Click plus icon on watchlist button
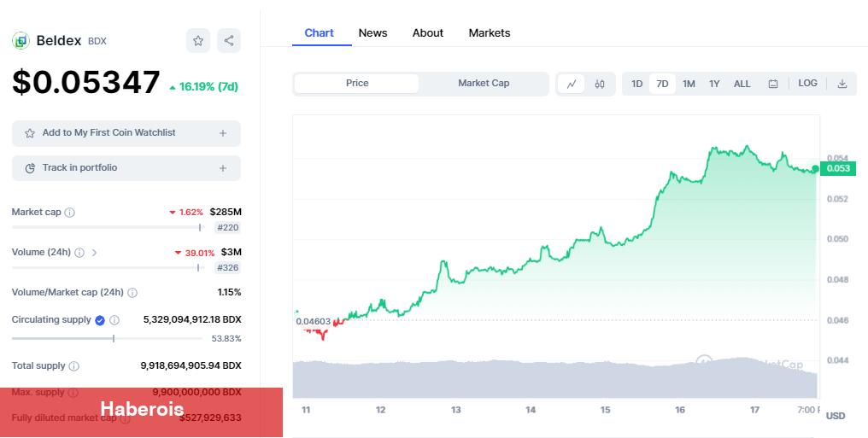Image resolution: width=868 pixels, height=438 pixels. (x=223, y=133)
